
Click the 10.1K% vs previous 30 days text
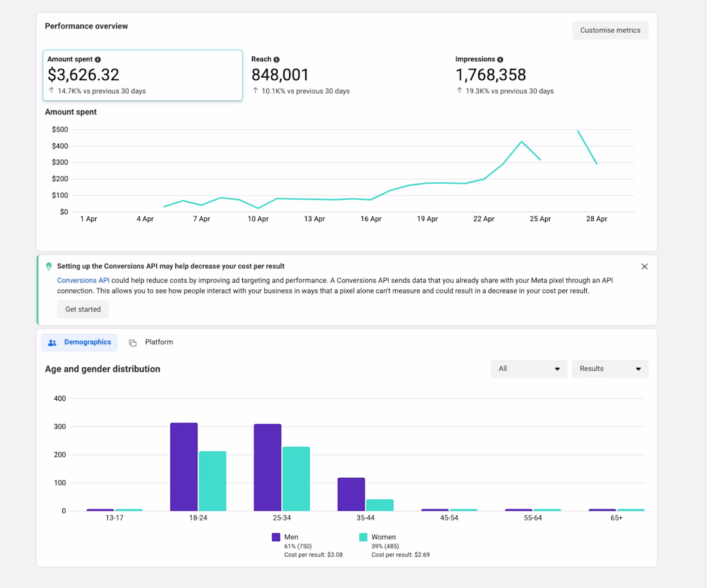click(306, 91)
